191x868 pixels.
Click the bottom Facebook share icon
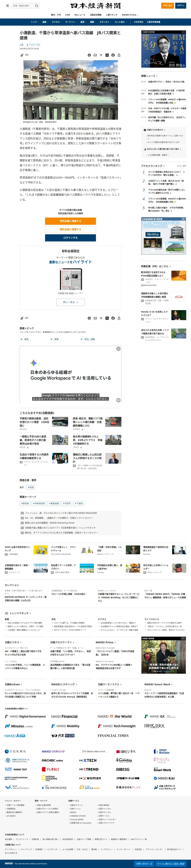[113, 318]
